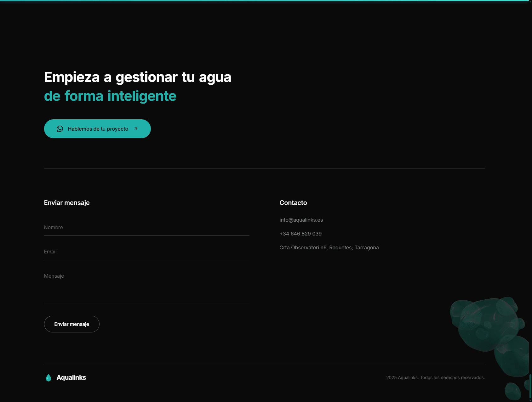
Task: Click the Aqualinks brand name in footer
Action: (x=71, y=377)
